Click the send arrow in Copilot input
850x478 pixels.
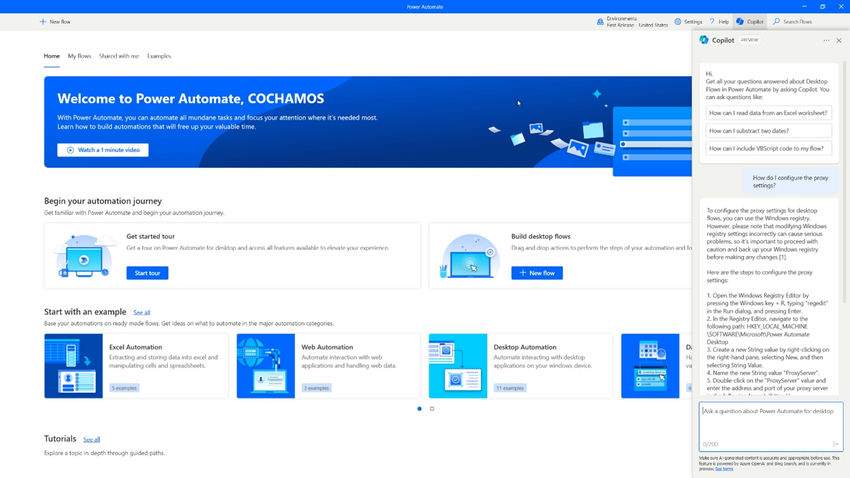[835, 444]
